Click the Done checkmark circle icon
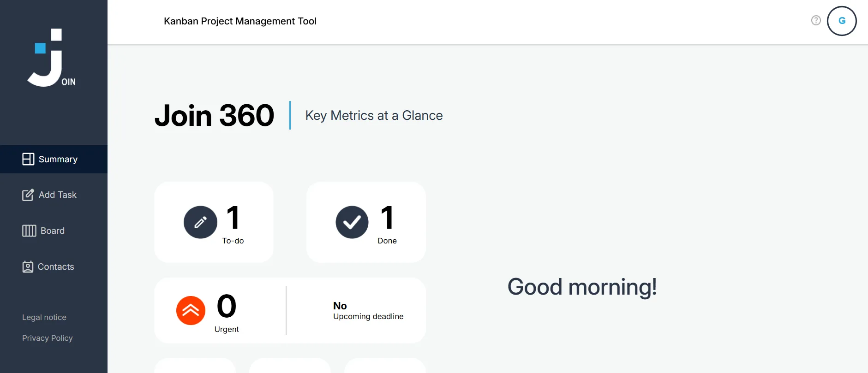The image size is (868, 373). tap(352, 222)
